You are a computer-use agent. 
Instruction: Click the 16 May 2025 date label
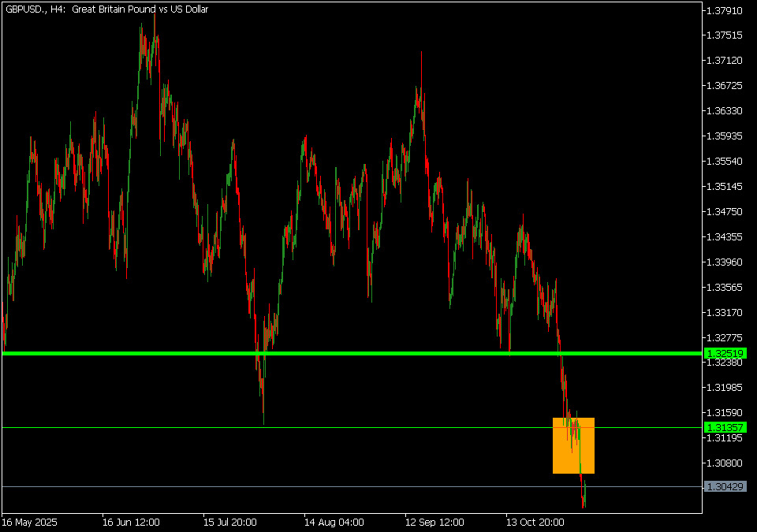coord(30,522)
